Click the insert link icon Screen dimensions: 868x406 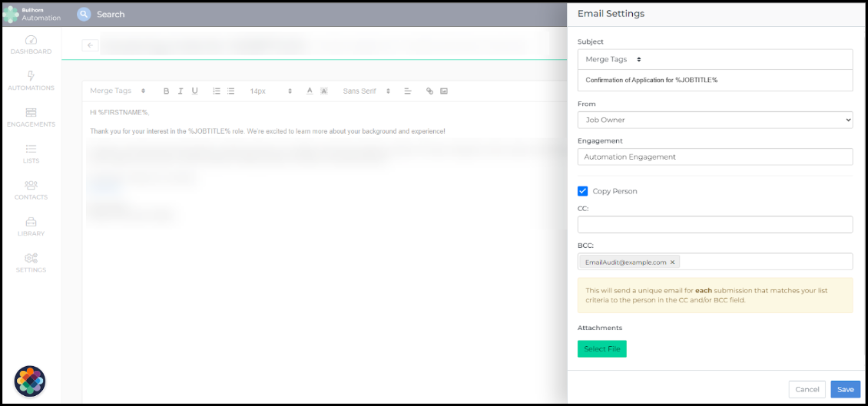pyautogui.click(x=429, y=91)
